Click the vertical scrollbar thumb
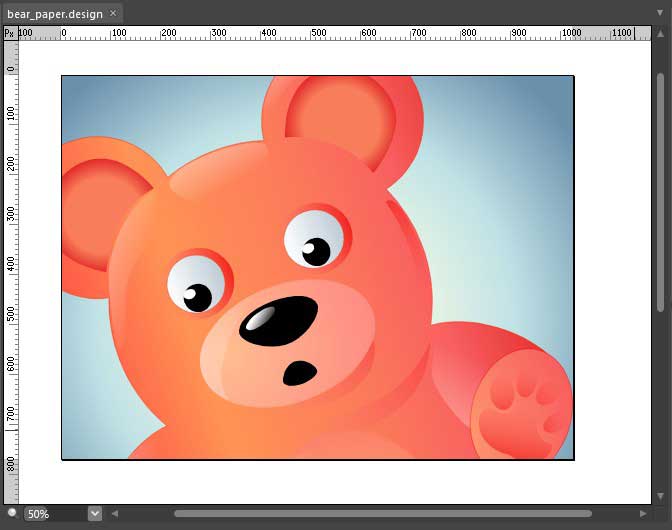Image resolution: width=672 pixels, height=530 pixels. pyautogui.click(x=660, y=192)
